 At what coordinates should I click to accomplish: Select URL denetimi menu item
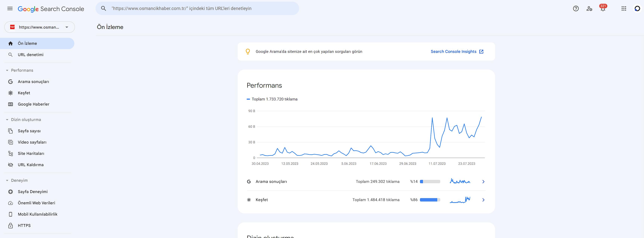tap(30, 55)
